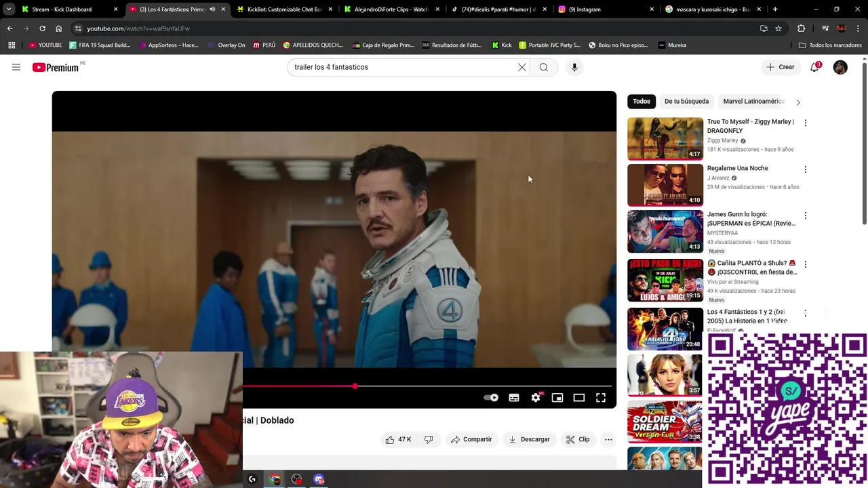Go to browser home page
Viewport: 868px width, 488px height.
click(58, 28)
